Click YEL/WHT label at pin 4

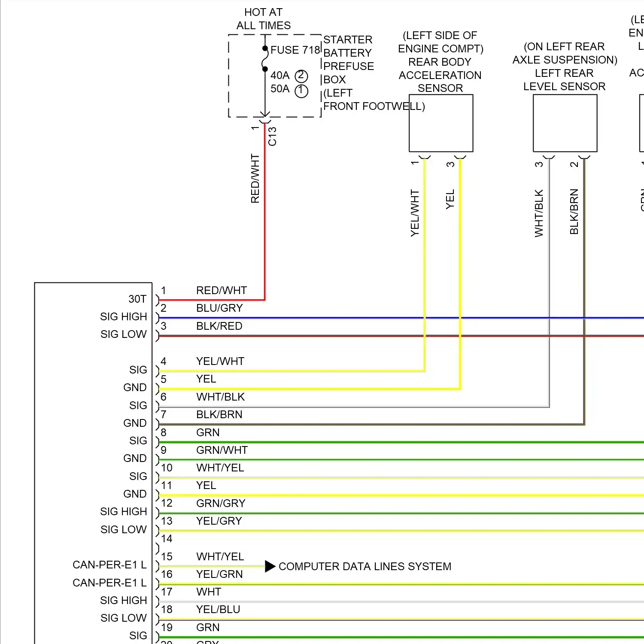[x=220, y=361]
